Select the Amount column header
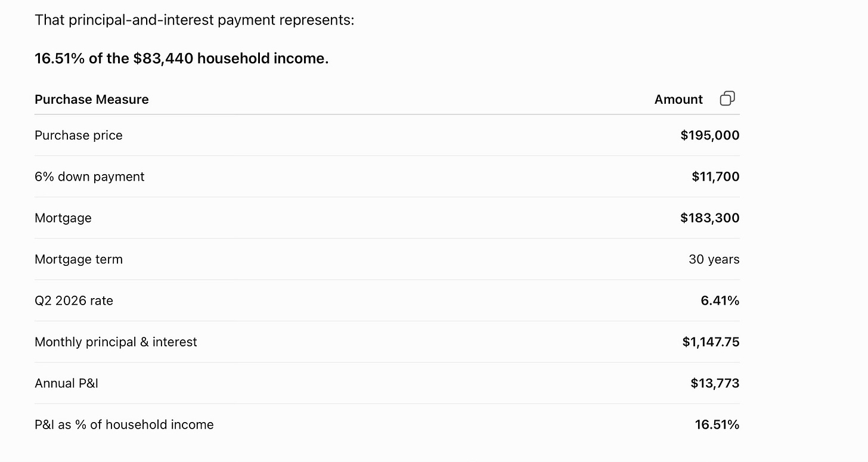Image resolution: width=868 pixels, height=462 pixels. (678, 100)
